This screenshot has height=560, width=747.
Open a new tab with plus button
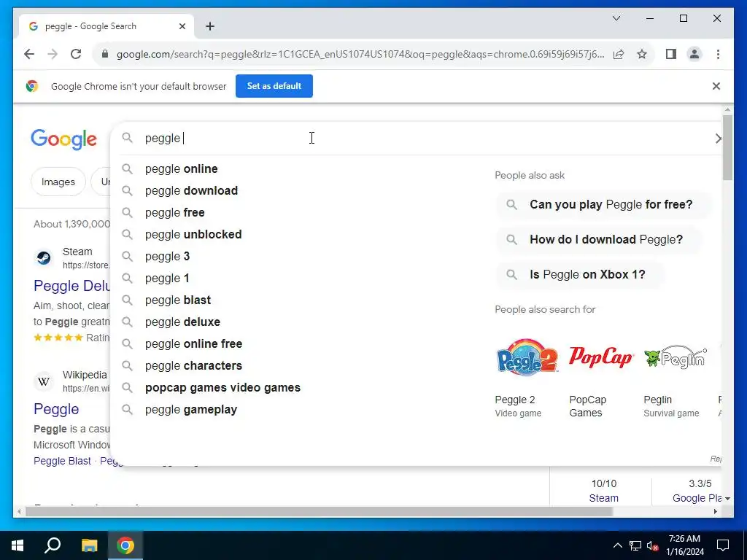[210, 27]
